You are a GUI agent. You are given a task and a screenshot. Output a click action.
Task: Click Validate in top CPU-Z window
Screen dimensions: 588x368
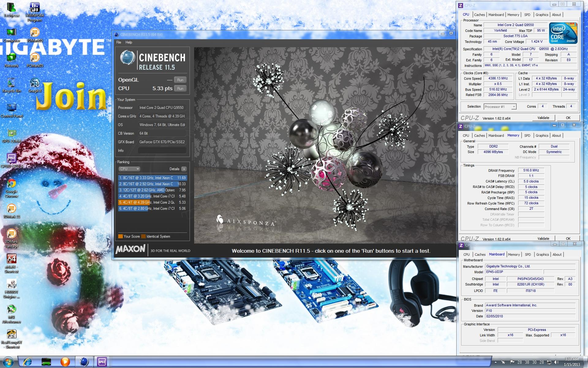[x=543, y=118]
